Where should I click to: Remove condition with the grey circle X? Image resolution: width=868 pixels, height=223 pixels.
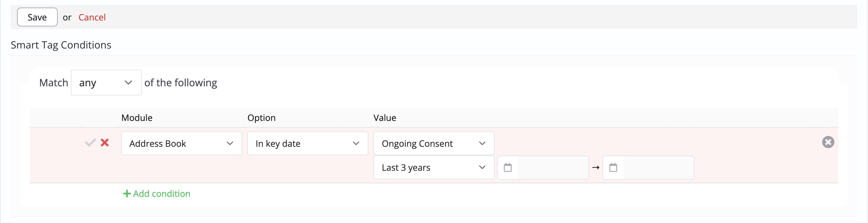(x=828, y=142)
